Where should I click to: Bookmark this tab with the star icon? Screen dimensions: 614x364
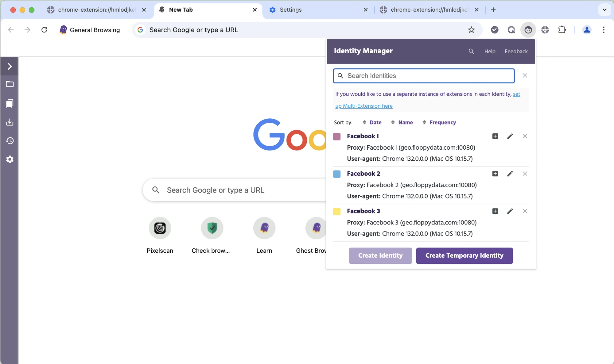471,30
